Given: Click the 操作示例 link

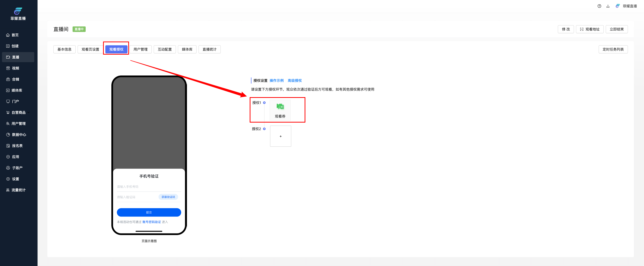Looking at the screenshot, I should pyautogui.click(x=276, y=81).
